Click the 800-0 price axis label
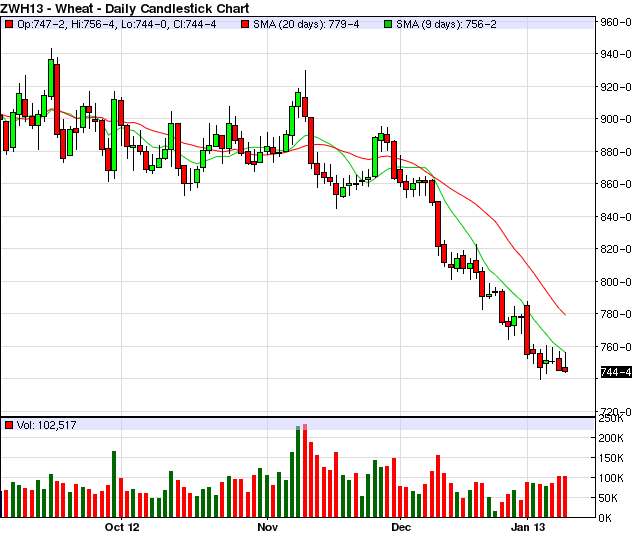Image resolution: width=640 pixels, height=536 pixels. coord(616,282)
